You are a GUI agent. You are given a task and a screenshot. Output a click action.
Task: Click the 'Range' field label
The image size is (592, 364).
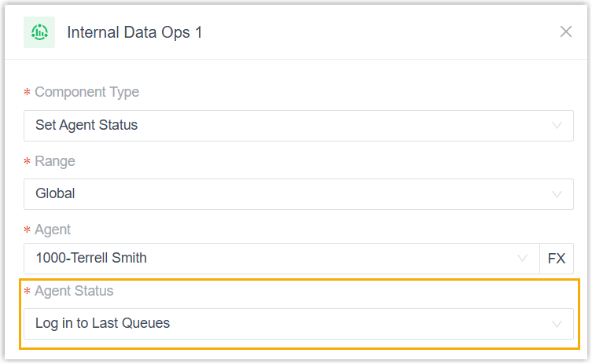point(55,161)
